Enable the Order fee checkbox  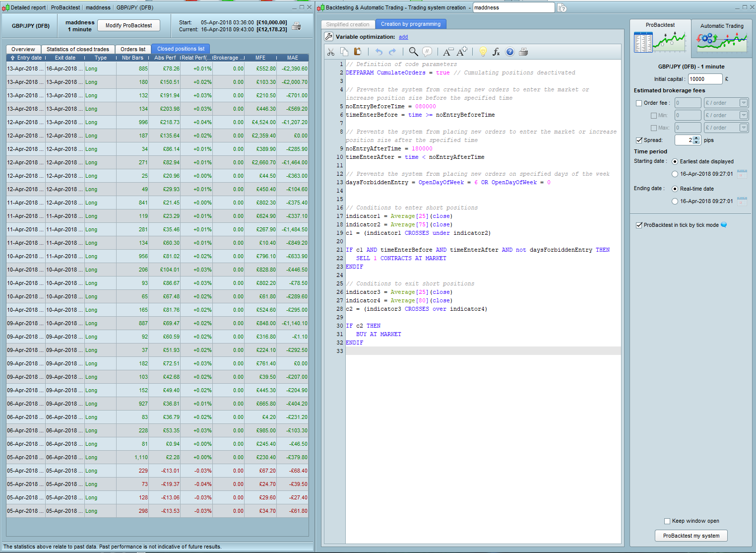[x=639, y=103]
